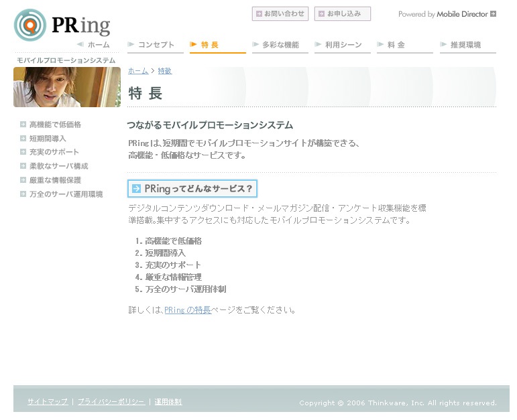Open the サイトマップ footer link
The width and height of the screenshot is (517, 420).
click(48, 402)
